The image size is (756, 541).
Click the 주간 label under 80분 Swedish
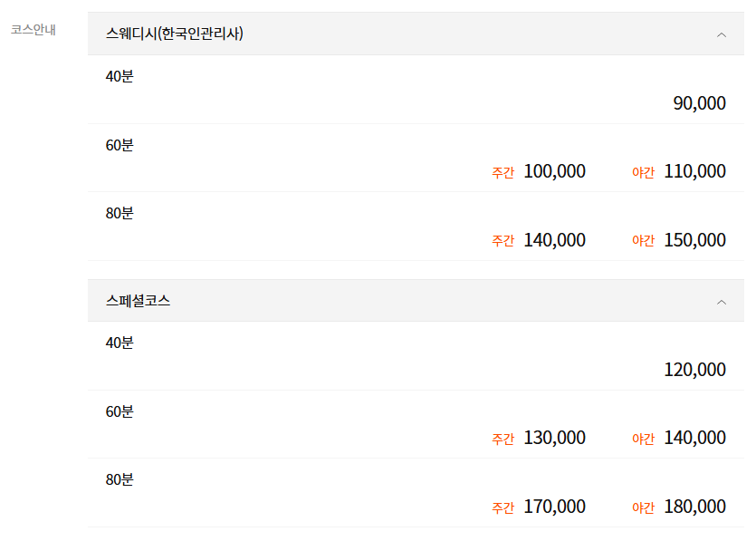point(502,240)
